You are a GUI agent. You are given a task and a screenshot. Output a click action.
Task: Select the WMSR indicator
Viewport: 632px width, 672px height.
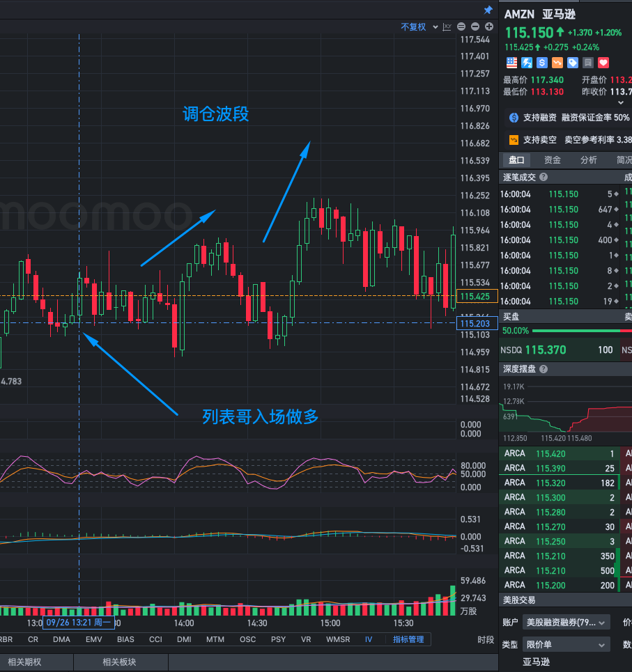click(338, 639)
